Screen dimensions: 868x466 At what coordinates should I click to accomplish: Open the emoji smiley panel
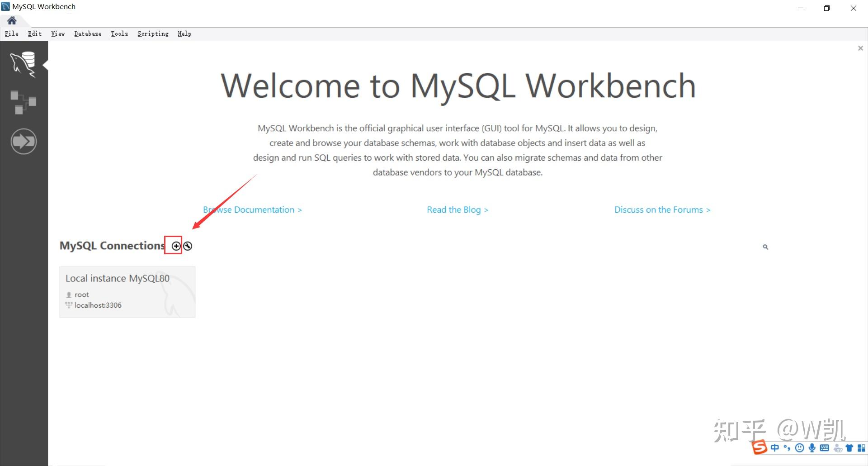click(800, 448)
